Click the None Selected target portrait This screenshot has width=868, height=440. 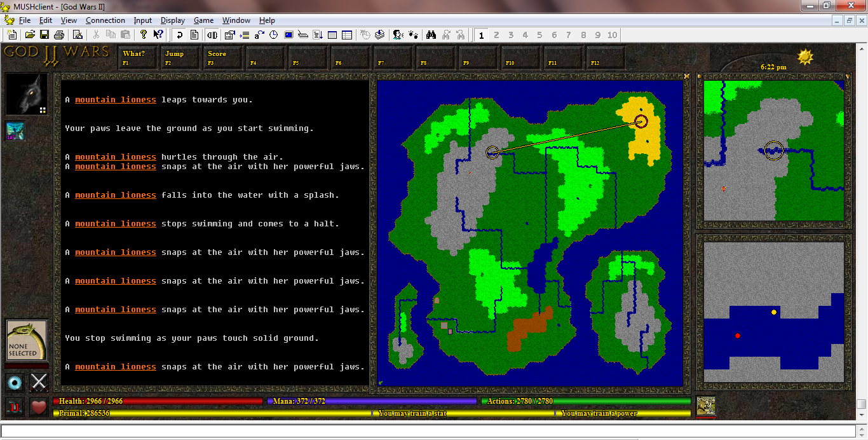click(27, 341)
